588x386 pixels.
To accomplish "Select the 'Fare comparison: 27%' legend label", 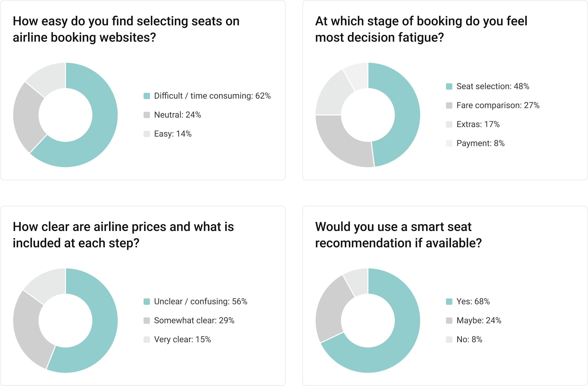I will click(x=498, y=105).
